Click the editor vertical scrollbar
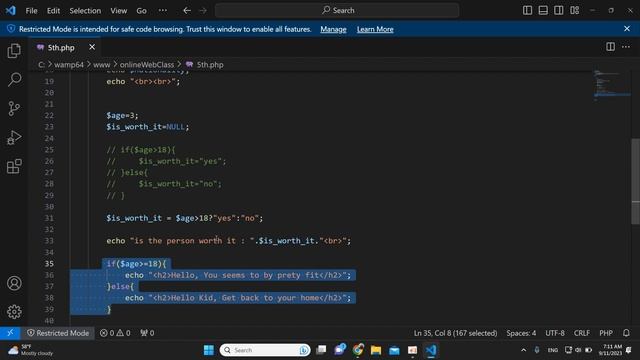 coord(636,181)
